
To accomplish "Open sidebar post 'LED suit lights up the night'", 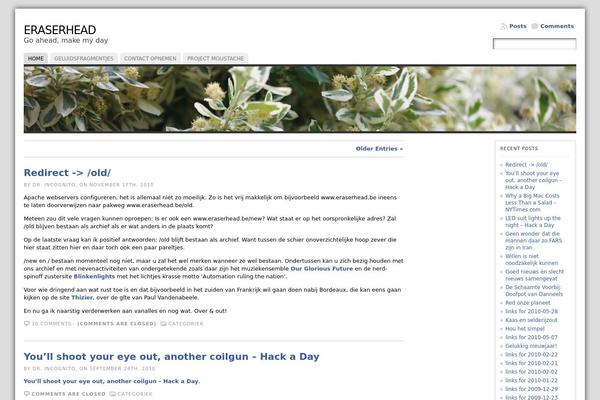I will point(533,221).
